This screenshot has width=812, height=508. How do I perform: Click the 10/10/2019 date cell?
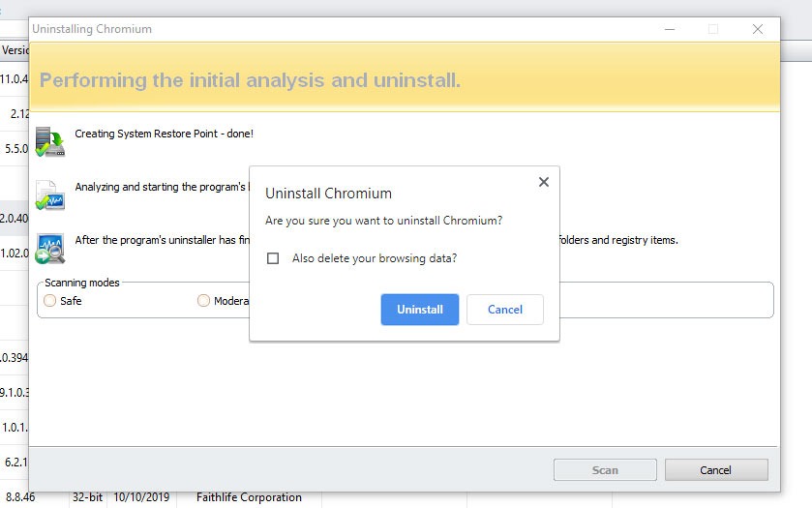pos(141,497)
